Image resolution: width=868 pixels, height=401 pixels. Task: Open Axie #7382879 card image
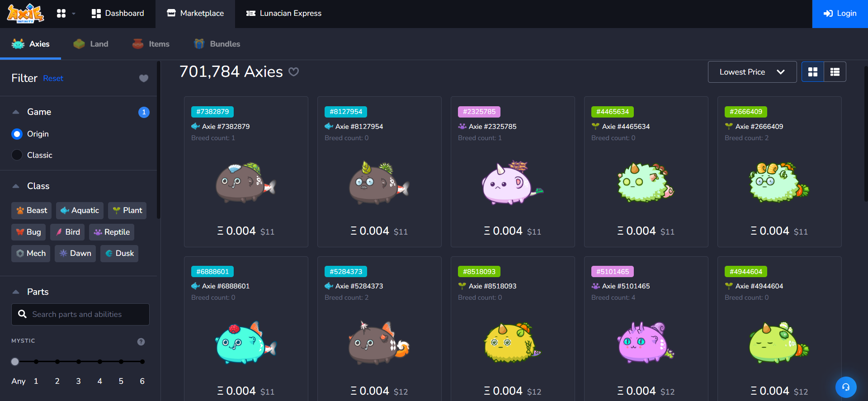[x=246, y=183]
